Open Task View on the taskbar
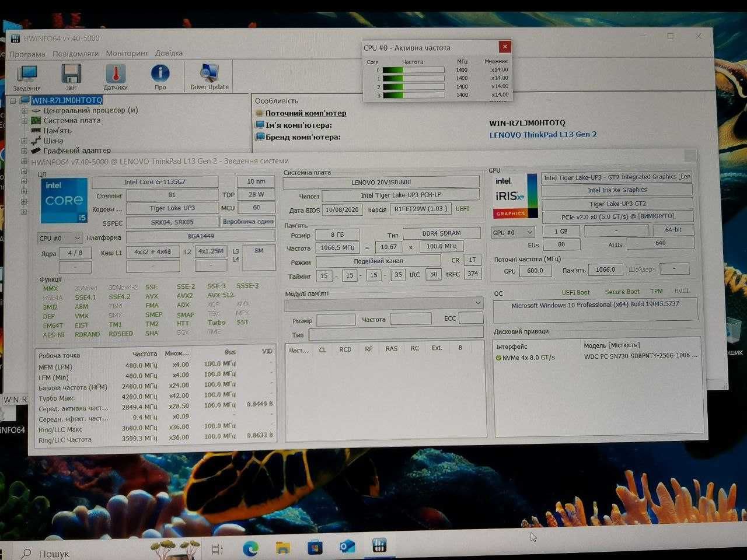Image resolution: width=747 pixels, height=560 pixels. (x=217, y=548)
